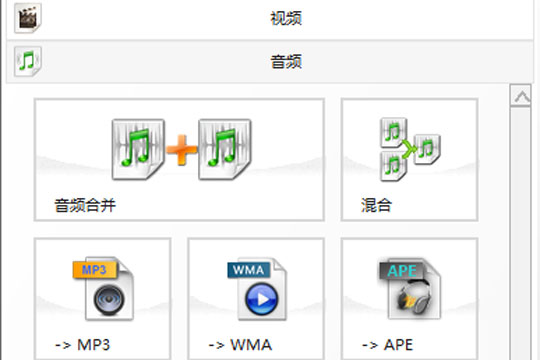
Task: Click the scrollbar up arrow
Action: [521, 96]
